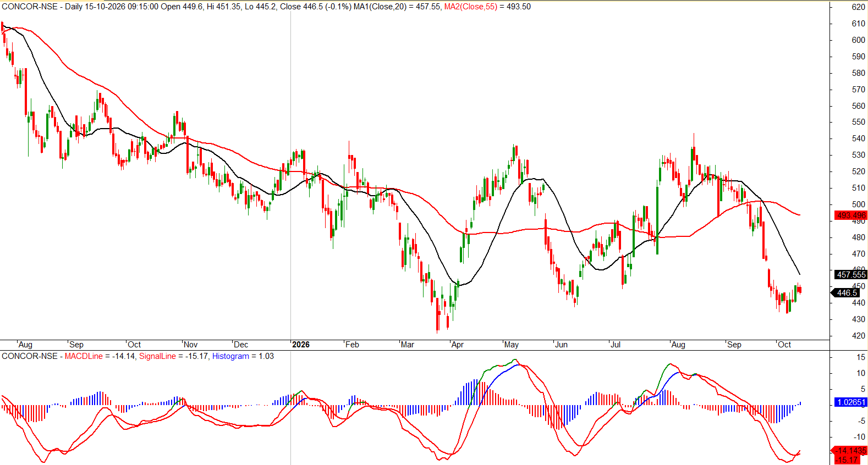
Task: Click the Nov label on time axis
Action: point(190,345)
